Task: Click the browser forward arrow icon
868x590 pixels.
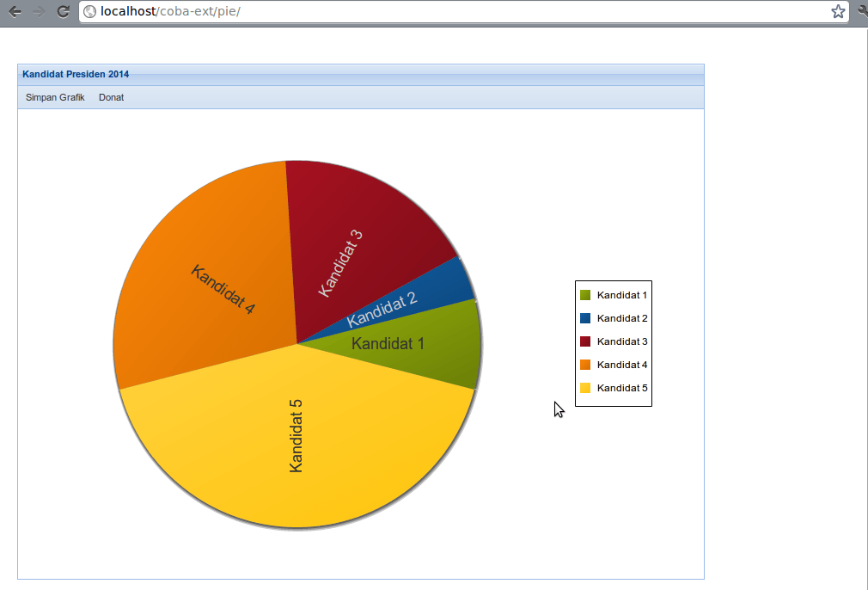Action: click(x=39, y=12)
